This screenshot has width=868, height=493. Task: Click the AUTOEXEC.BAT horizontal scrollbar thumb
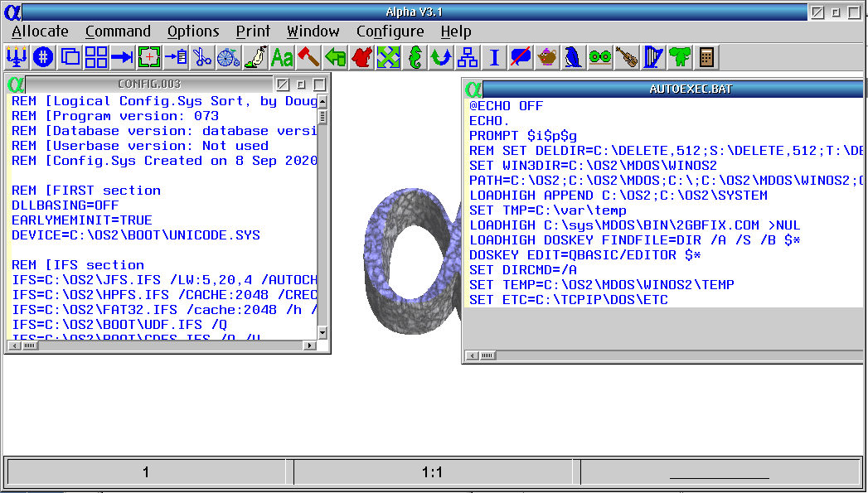tap(487, 355)
